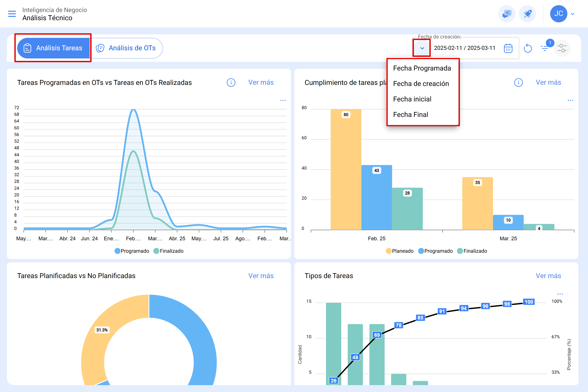Expand the user account chevron

click(x=573, y=14)
